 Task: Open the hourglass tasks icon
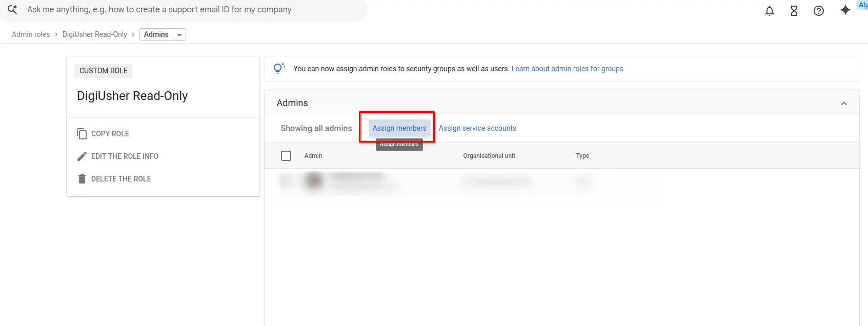click(794, 11)
